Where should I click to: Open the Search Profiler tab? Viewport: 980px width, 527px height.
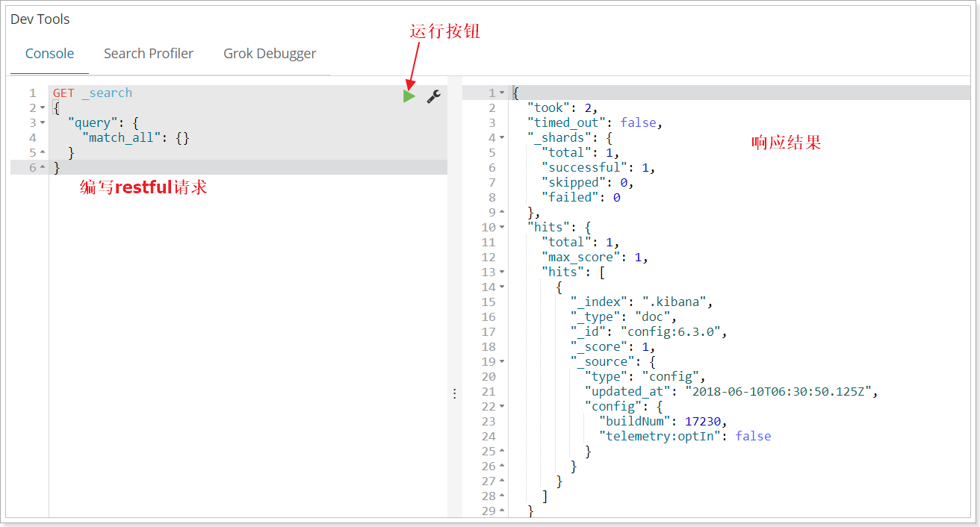point(149,54)
